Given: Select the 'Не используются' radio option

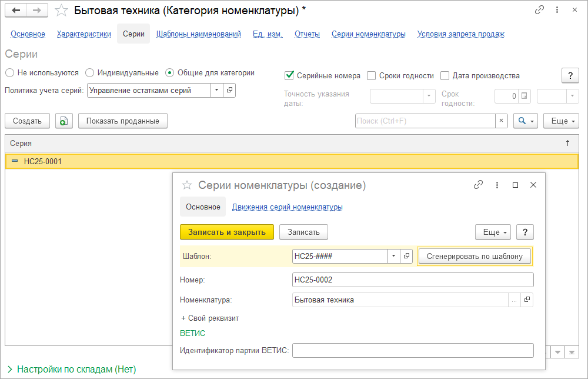Looking at the screenshot, I should click(x=9, y=73).
